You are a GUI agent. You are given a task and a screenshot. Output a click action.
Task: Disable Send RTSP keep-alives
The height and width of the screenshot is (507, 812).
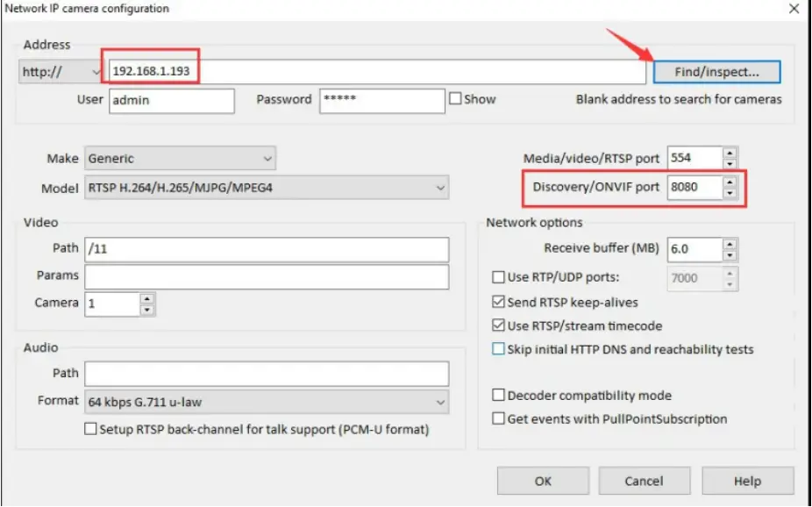499,300
